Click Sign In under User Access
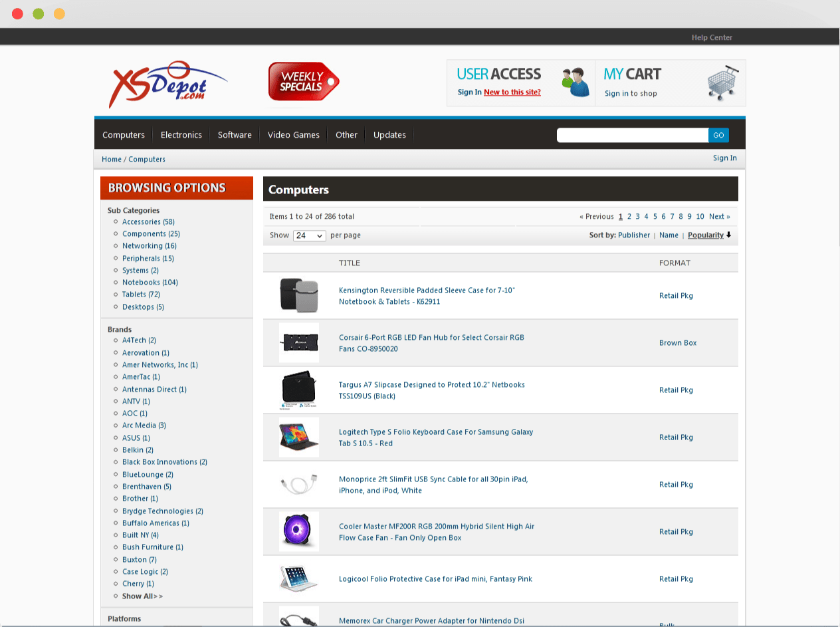The height and width of the screenshot is (627, 840). 470,92
